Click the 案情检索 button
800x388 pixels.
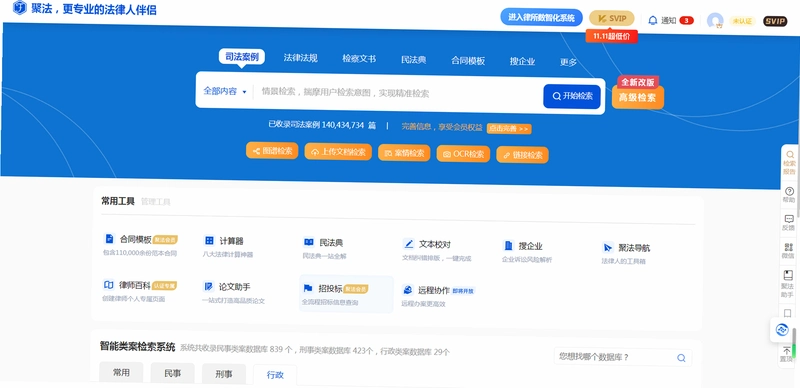click(404, 153)
